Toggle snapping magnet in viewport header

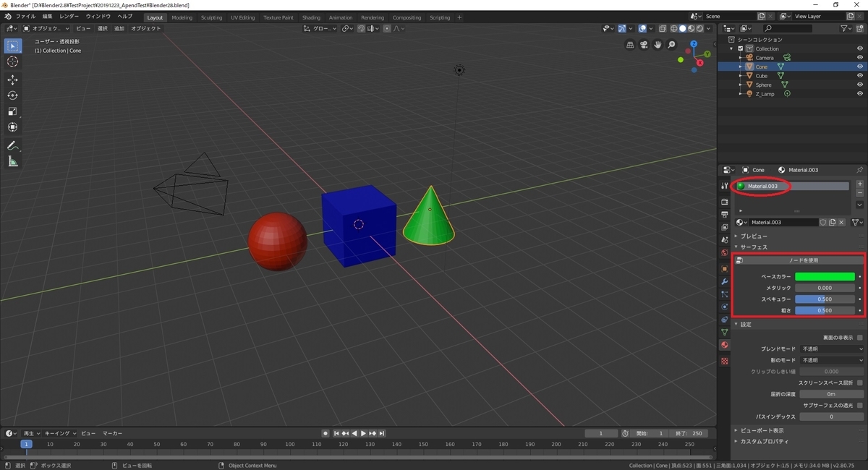tap(359, 29)
